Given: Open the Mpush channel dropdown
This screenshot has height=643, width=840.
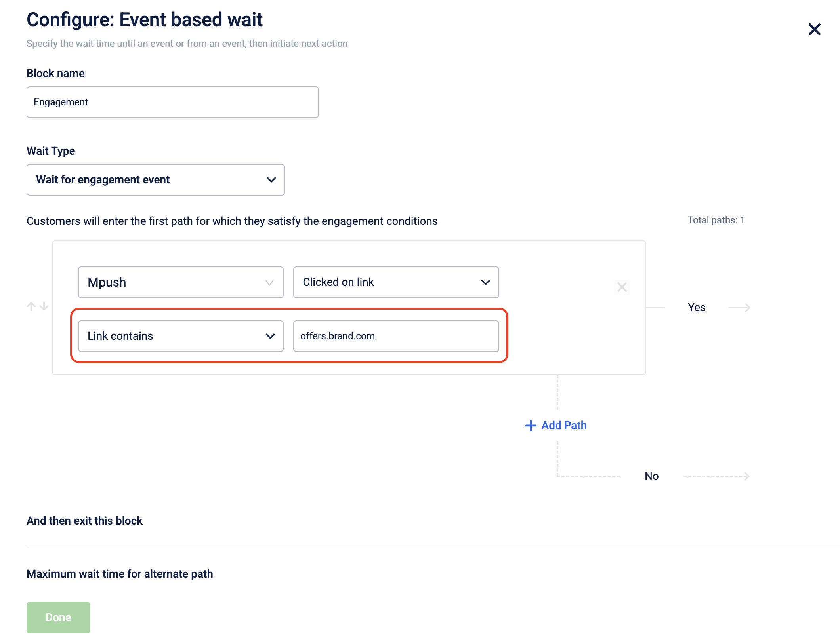Looking at the screenshot, I should click(181, 282).
